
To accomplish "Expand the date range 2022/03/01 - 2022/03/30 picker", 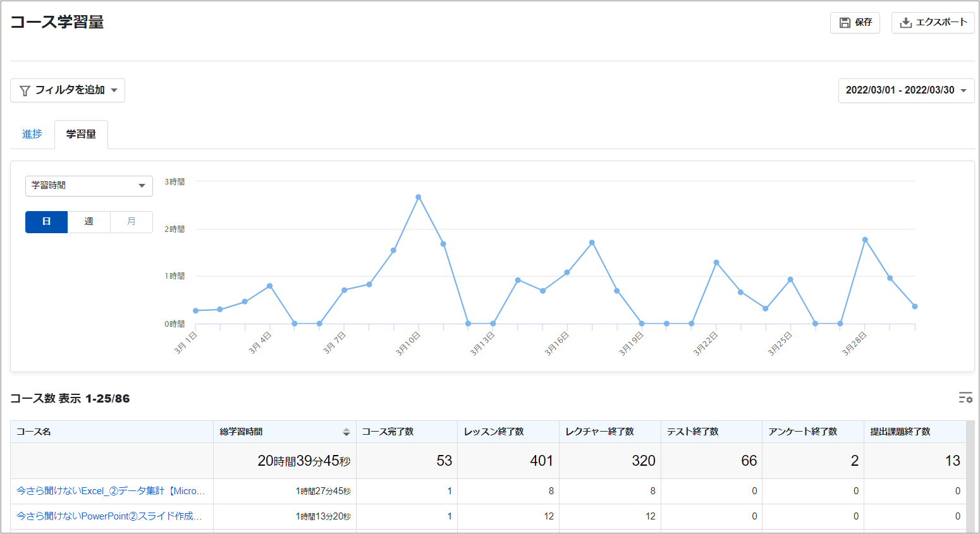I will click(x=906, y=90).
